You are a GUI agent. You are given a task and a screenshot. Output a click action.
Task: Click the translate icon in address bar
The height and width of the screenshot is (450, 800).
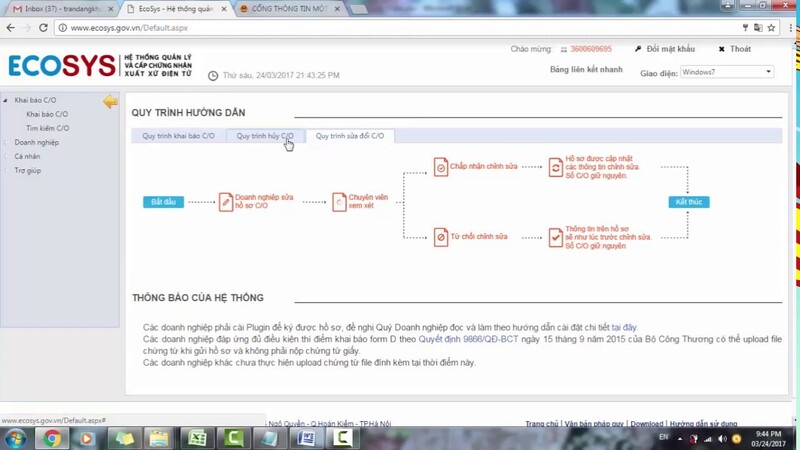758,28
